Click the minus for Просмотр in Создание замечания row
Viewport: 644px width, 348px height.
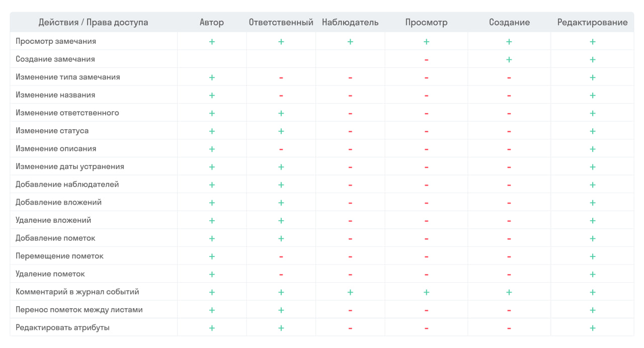(426, 60)
